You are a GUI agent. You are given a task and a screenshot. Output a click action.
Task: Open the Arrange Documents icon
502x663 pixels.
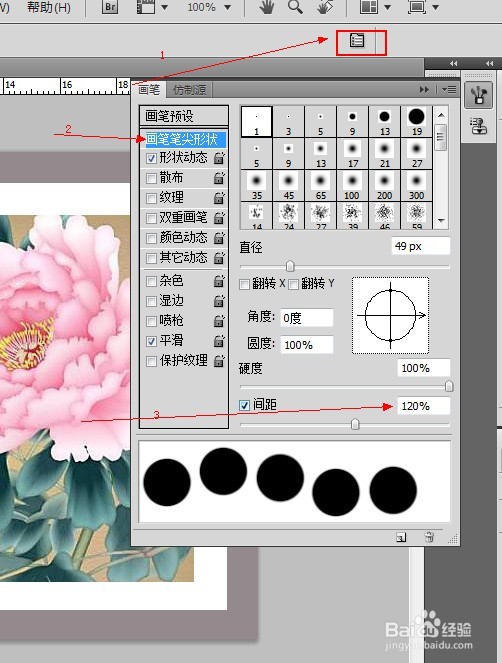coord(369,7)
